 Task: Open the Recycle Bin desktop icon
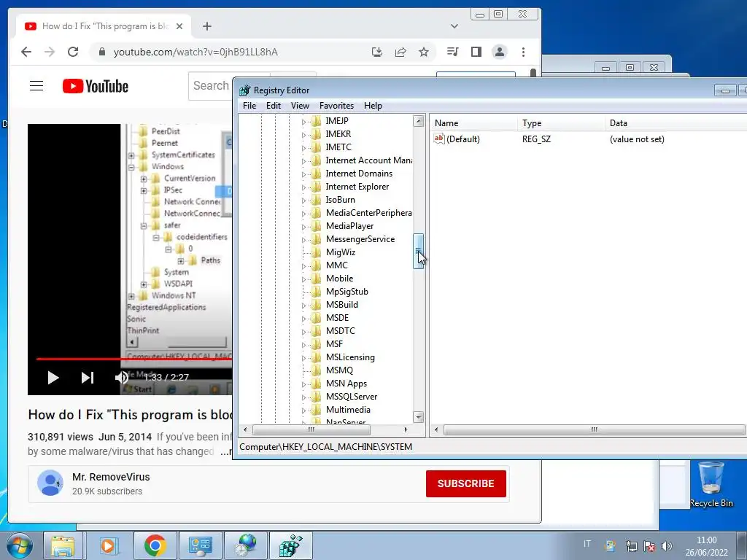click(x=711, y=484)
